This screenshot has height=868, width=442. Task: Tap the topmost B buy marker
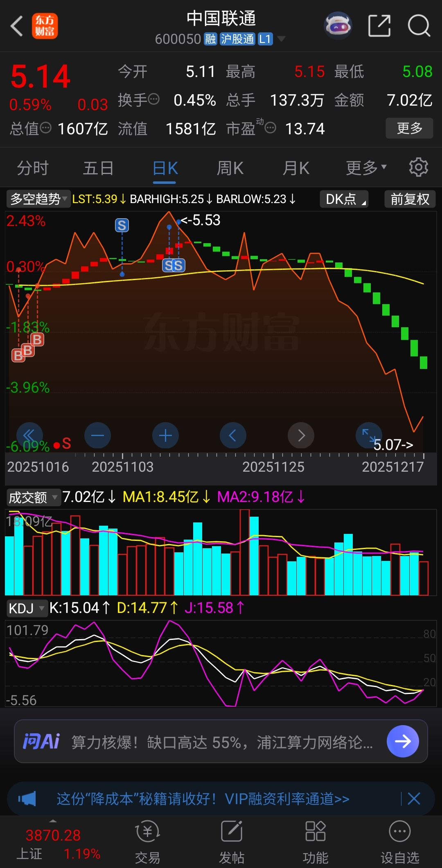37,339
